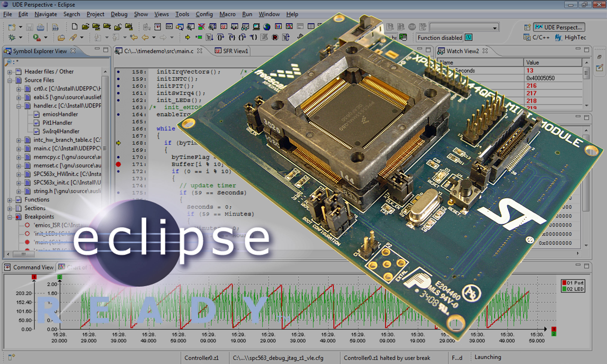This screenshot has width=607, height=364.
Task: Click the Print toolbar icon
Action: [40, 27]
